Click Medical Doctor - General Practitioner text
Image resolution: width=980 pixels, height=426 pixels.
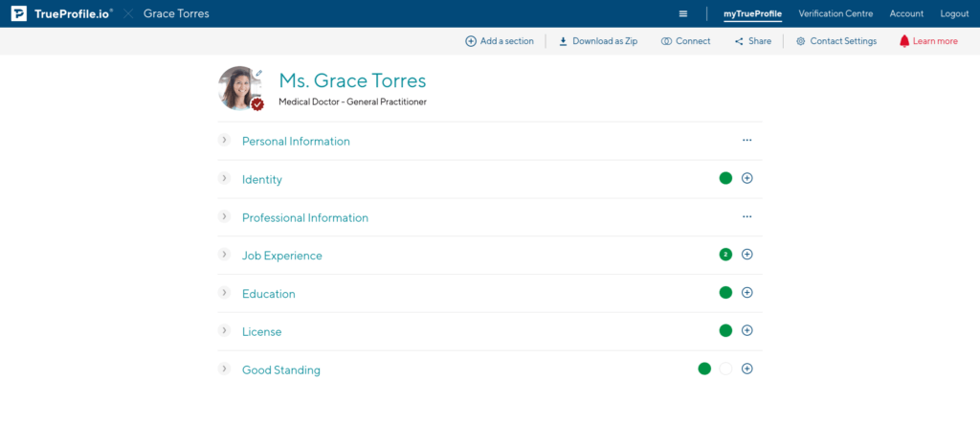click(352, 102)
